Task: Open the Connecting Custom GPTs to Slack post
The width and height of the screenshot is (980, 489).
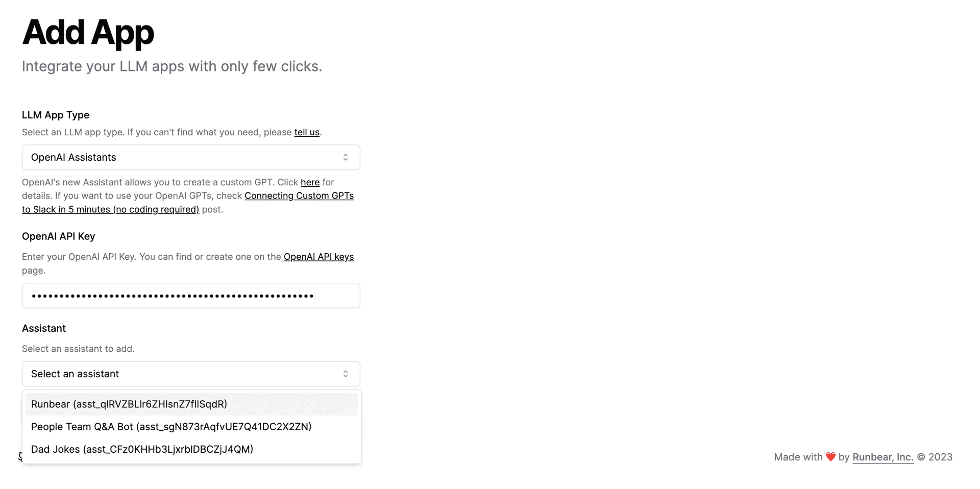Action: point(299,196)
